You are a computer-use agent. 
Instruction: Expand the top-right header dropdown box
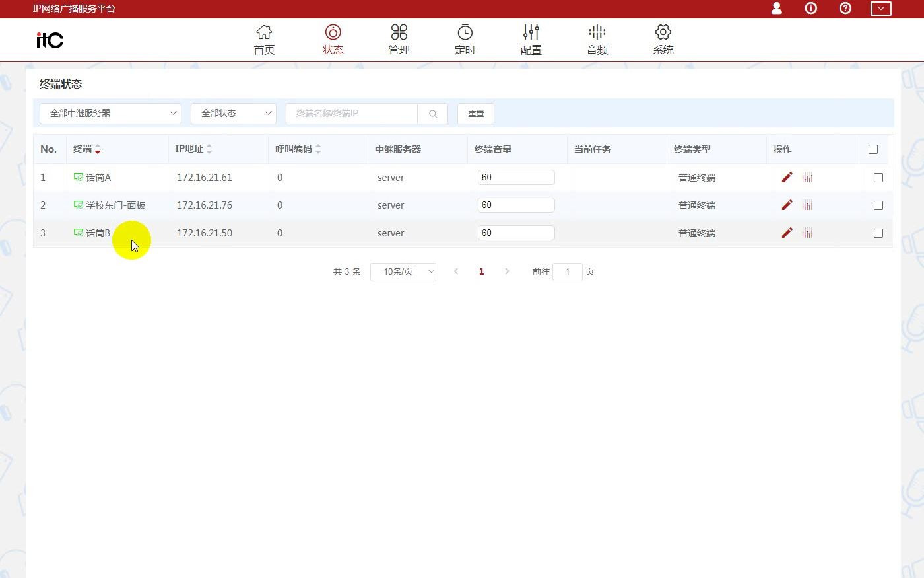(881, 9)
